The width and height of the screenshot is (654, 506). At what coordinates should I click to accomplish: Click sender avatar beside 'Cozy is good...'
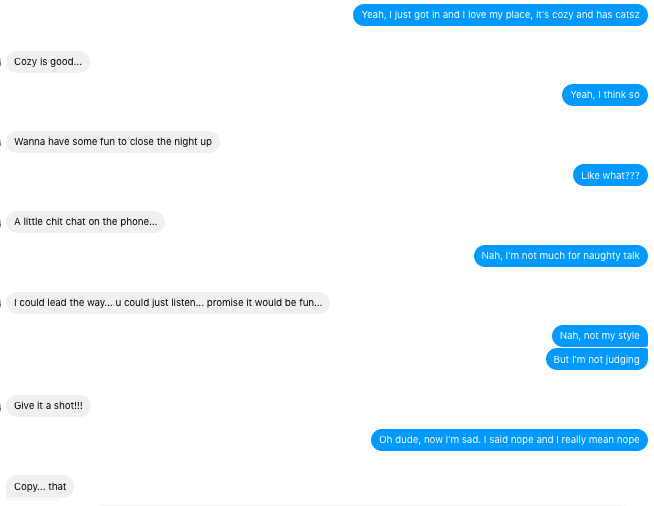1,63
